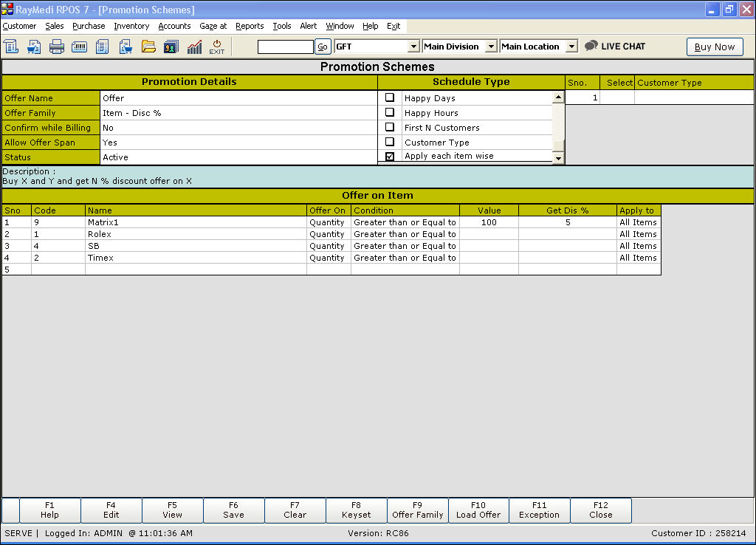Click the LIVE CHAT speech bubble icon

[591, 46]
